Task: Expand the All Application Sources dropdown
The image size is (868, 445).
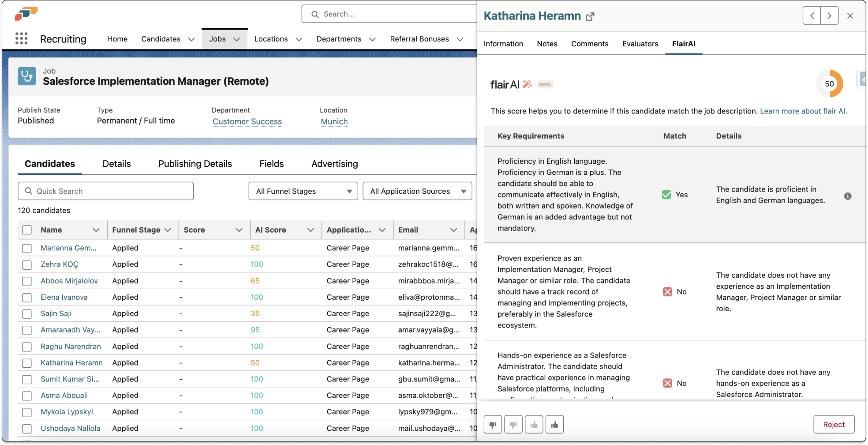Action: pyautogui.click(x=417, y=191)
